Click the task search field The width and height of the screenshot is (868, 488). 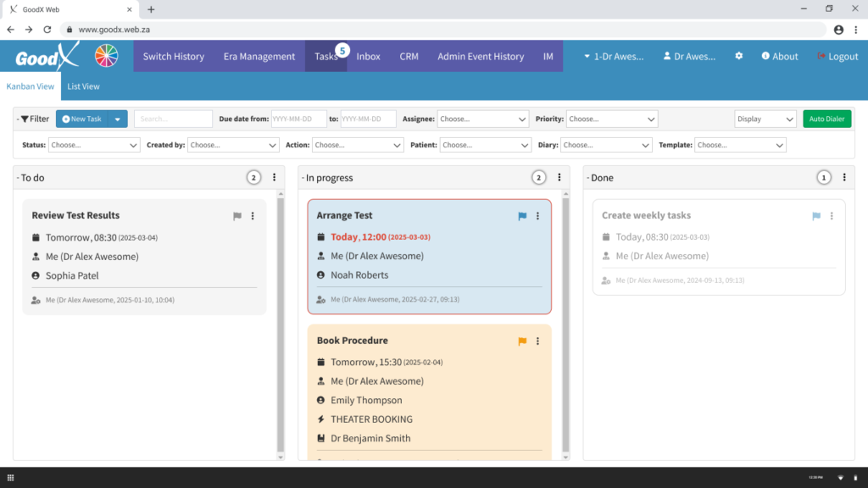tap(173, 119)
